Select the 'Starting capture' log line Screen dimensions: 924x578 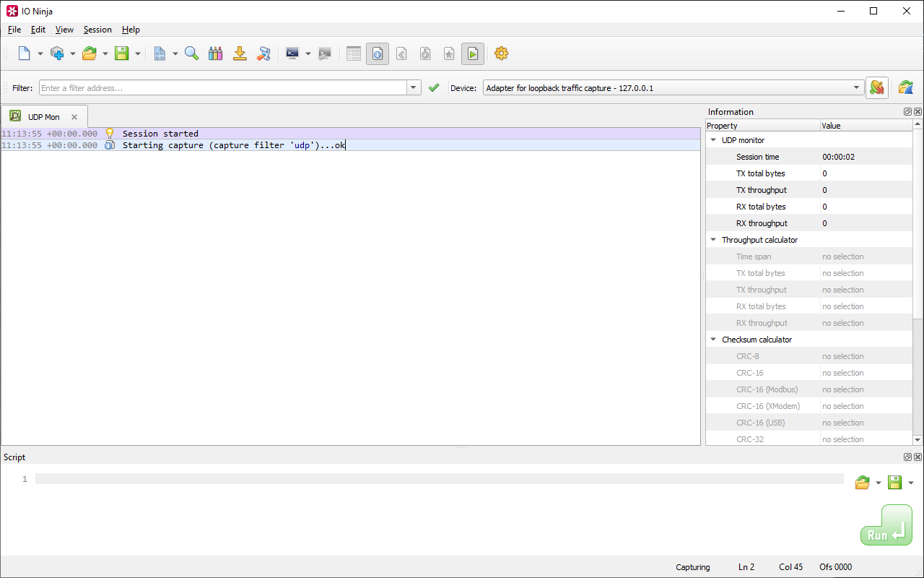(x=351, y=145)
